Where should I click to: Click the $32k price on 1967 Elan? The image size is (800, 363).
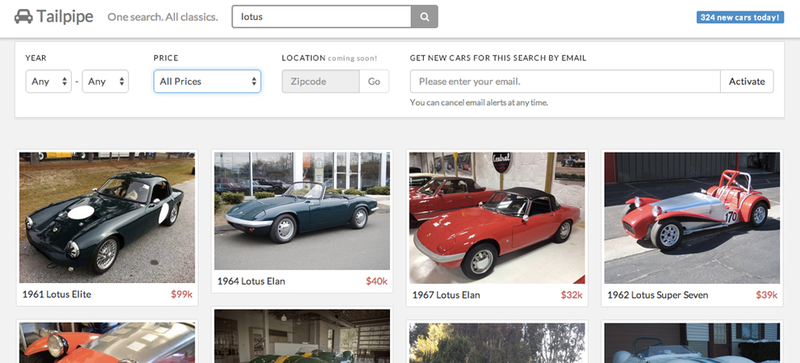[571, 295]
